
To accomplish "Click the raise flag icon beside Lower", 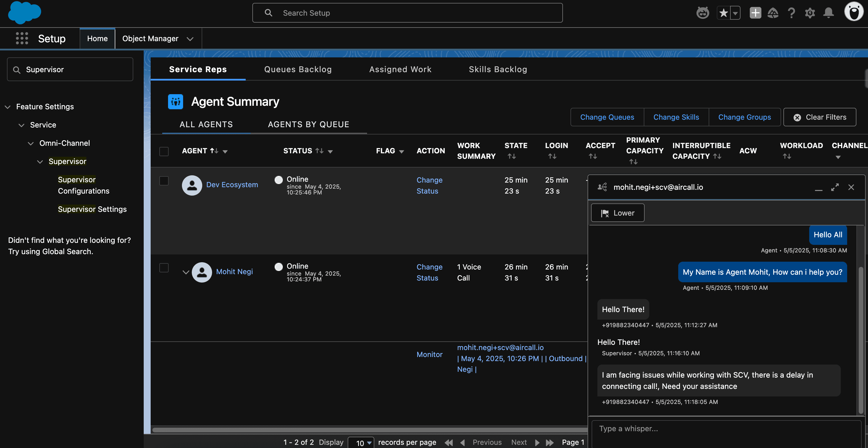I will [x=605, y=213].
